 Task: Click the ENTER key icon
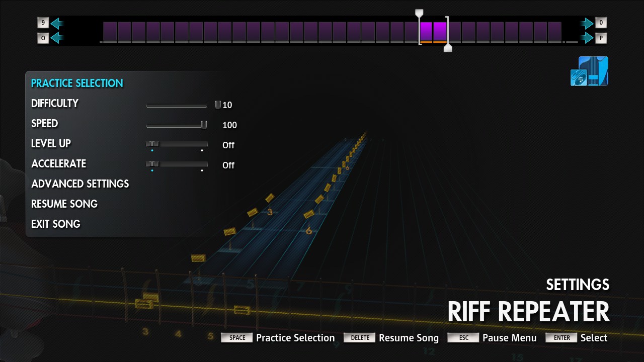[561, 338]
